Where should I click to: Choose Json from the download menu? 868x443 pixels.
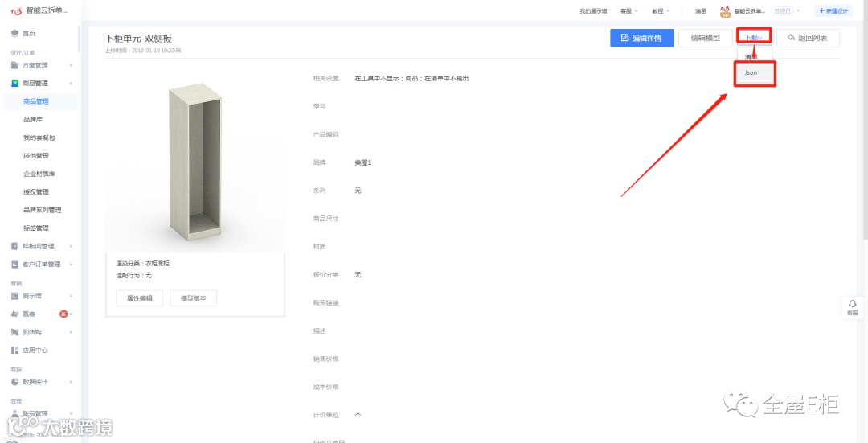pos(755,73)
